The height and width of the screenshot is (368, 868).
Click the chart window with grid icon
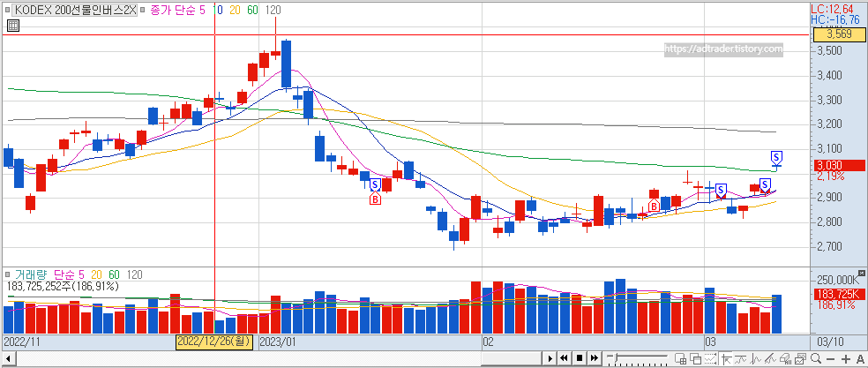[680, 358]
